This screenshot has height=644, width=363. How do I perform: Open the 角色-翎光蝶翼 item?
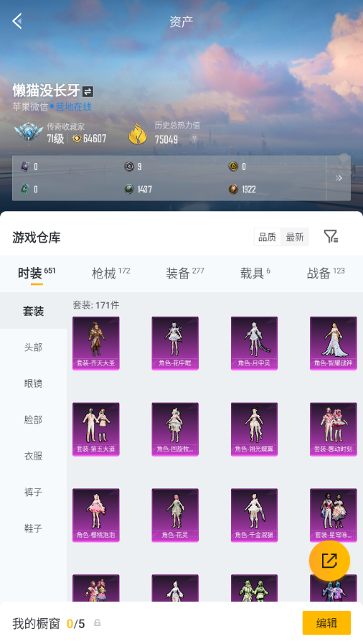[x=254, y=429]
